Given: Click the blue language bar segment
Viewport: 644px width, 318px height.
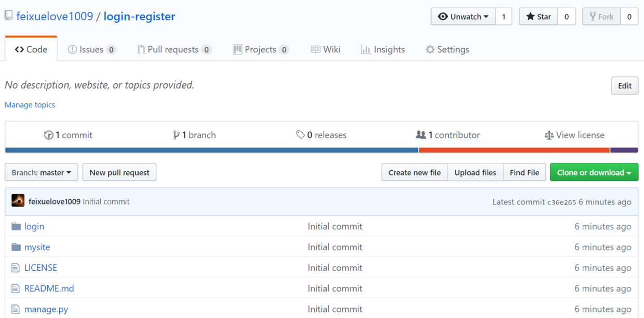Looking at the screenshot, I should coord(212,150).
